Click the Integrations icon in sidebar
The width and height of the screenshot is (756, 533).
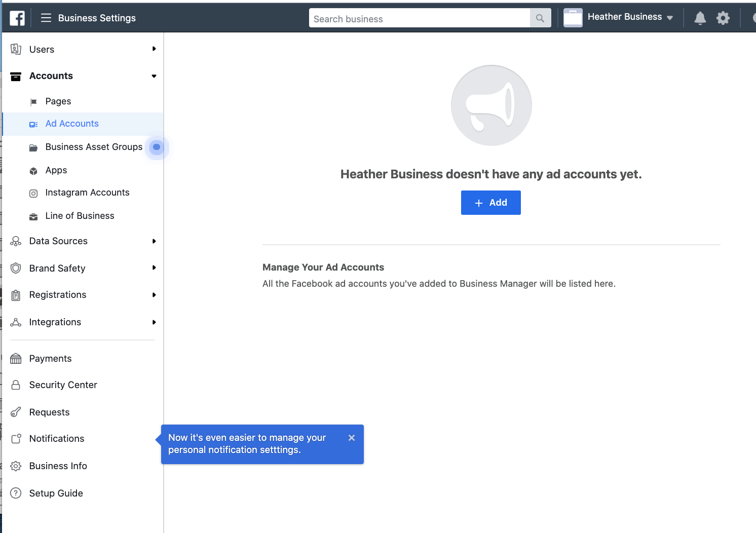click(x=16, y=322)
